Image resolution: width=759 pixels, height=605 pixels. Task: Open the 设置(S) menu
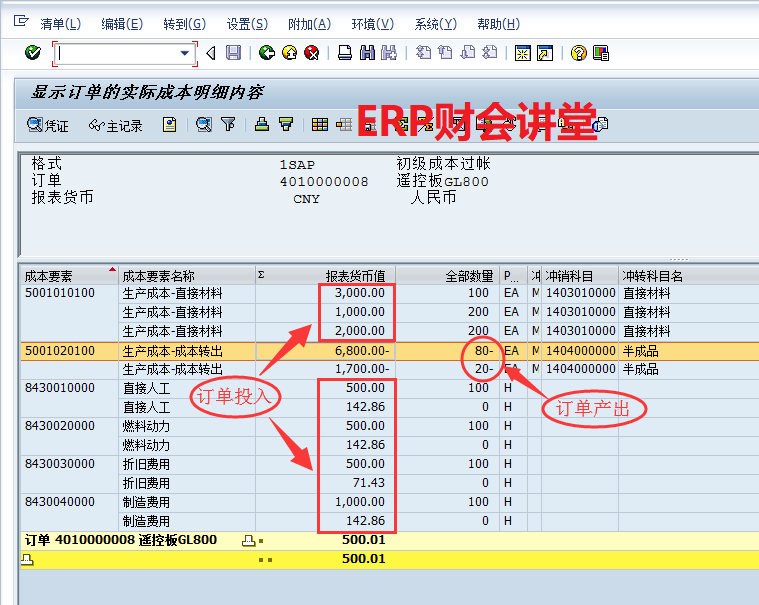pyautogui.click(x=246, y=24)
